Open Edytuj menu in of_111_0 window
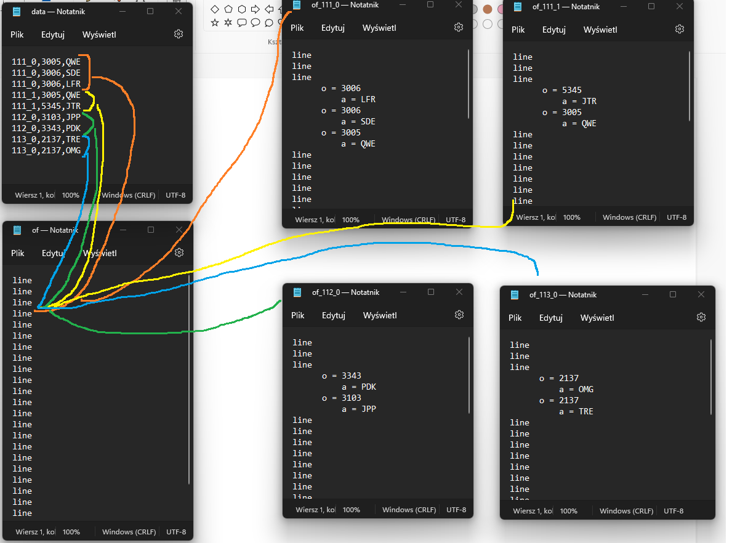756x543 pixels. (x=332, y=28)
